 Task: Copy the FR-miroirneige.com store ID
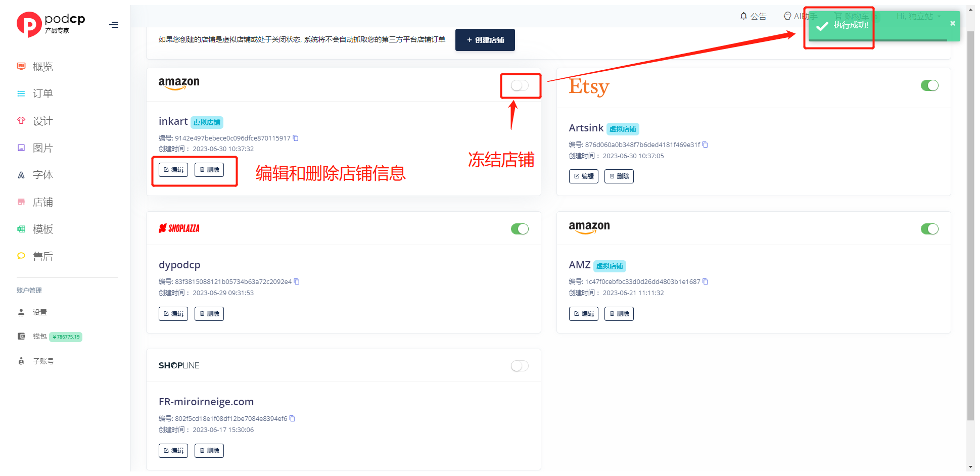[x=292, y=418]
